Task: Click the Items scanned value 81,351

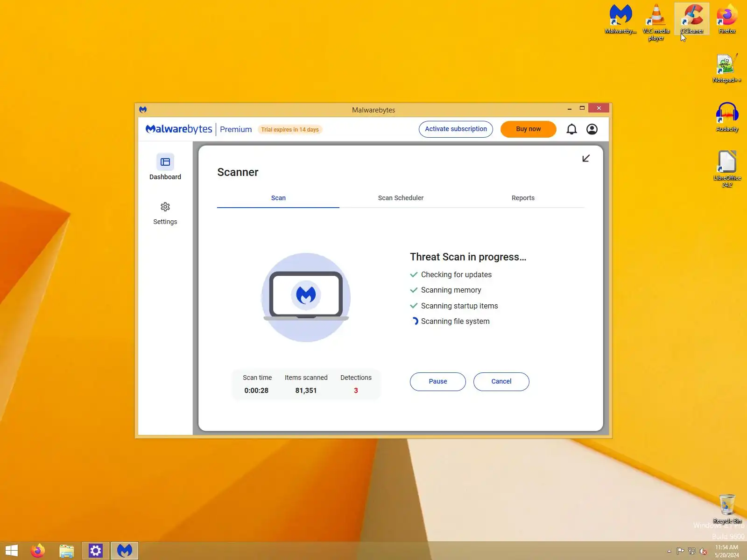Action: [x=306, y=391]
